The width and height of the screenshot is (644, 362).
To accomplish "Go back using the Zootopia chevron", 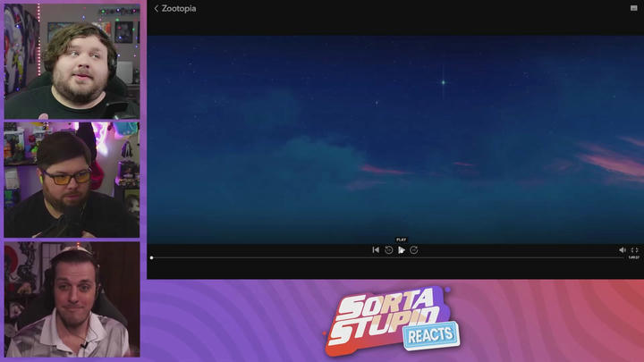I will 156,9.
